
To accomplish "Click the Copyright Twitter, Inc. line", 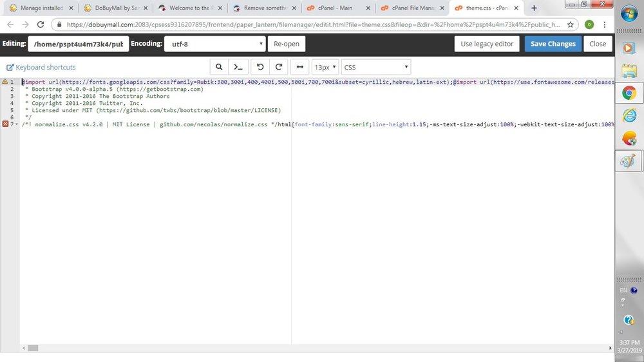I will tap(83, 103).
